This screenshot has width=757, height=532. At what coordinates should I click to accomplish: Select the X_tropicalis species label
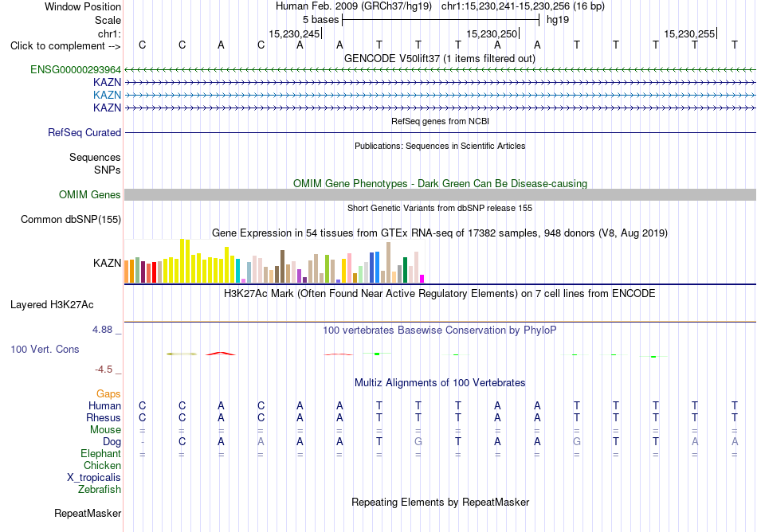point(94,478)
